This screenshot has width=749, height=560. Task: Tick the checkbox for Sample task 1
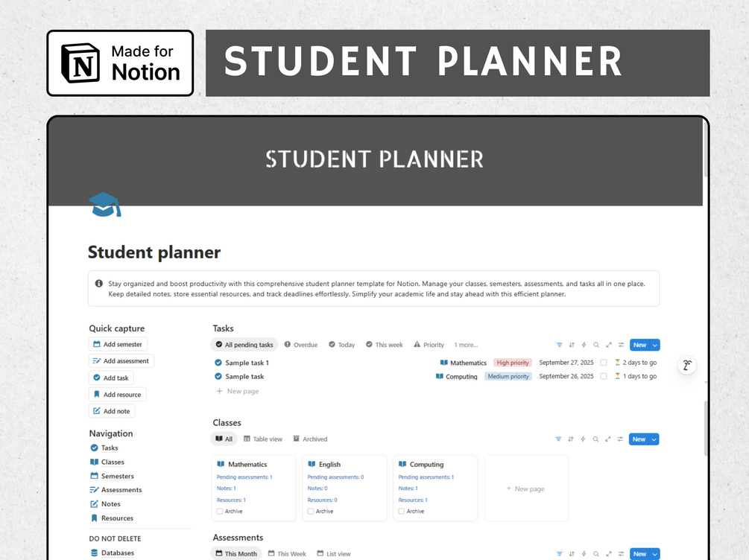tap(604, 363)
